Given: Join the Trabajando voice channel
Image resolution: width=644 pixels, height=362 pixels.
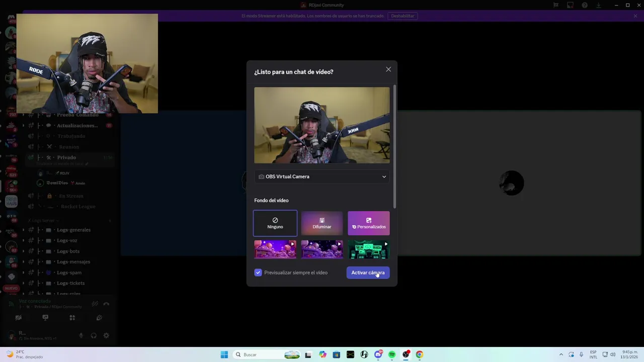Looking at the screenshot, I should [x=70, y=136].
